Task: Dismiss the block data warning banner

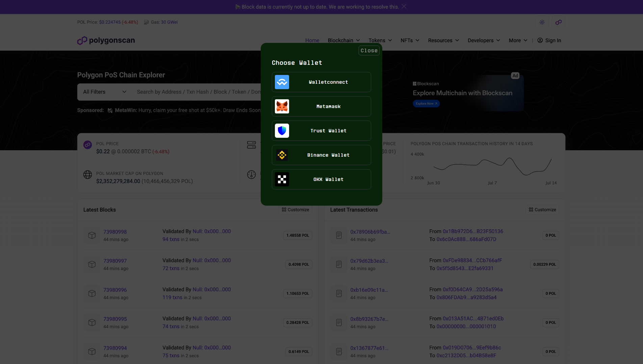Action: tap(404, 6)
